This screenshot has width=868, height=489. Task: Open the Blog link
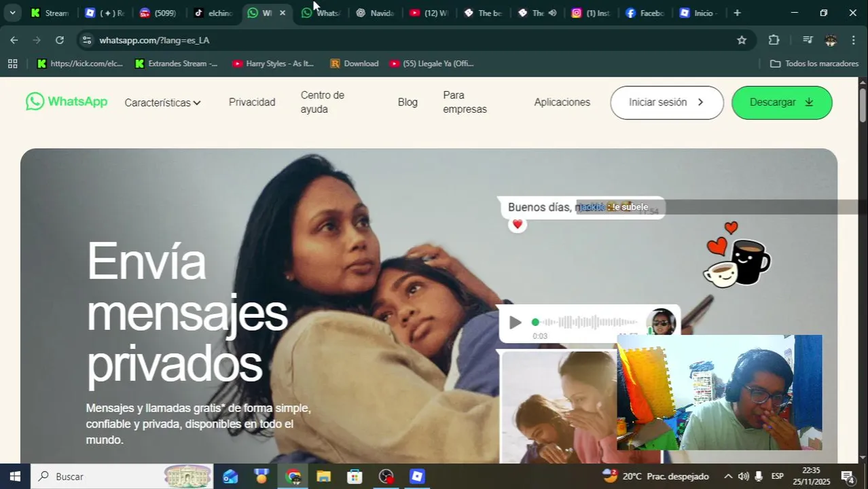(408, 102)
